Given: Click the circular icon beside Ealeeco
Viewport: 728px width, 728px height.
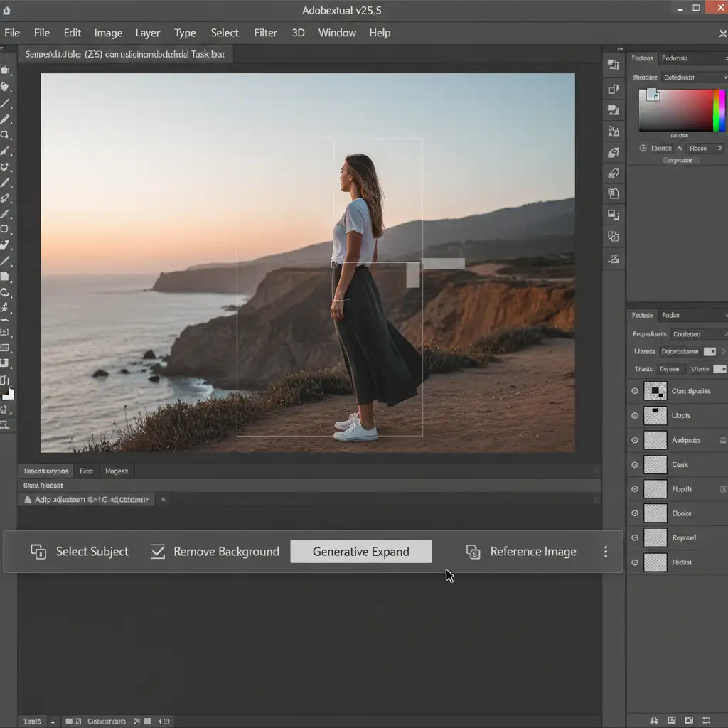Looking at the screenshot, I should point(643,149).
